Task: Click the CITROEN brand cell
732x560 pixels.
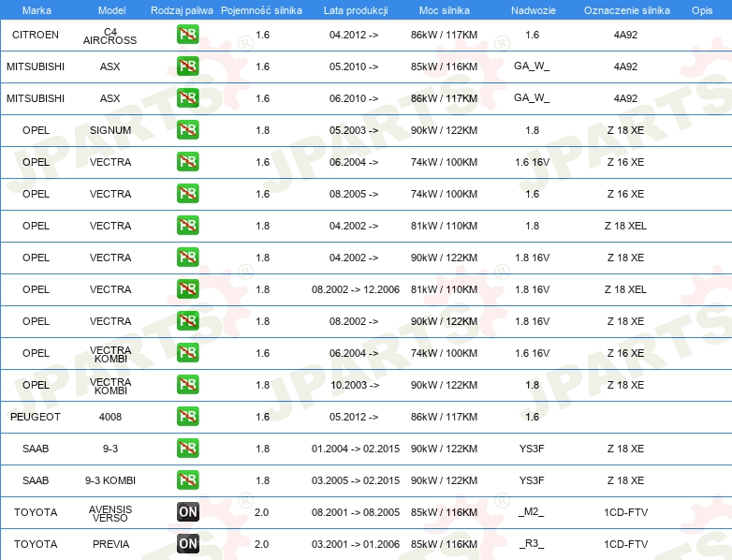Action: (36, 35)
